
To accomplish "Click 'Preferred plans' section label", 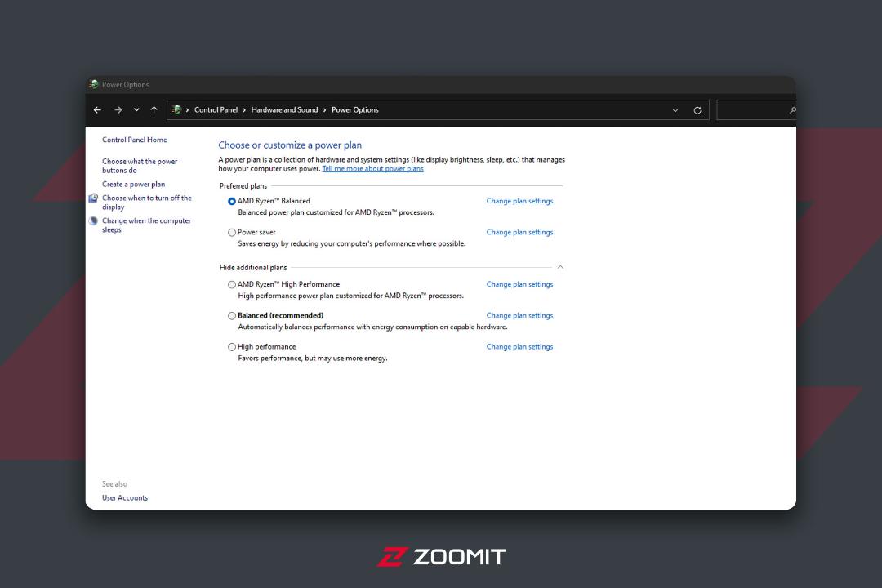I will (243, 186).
